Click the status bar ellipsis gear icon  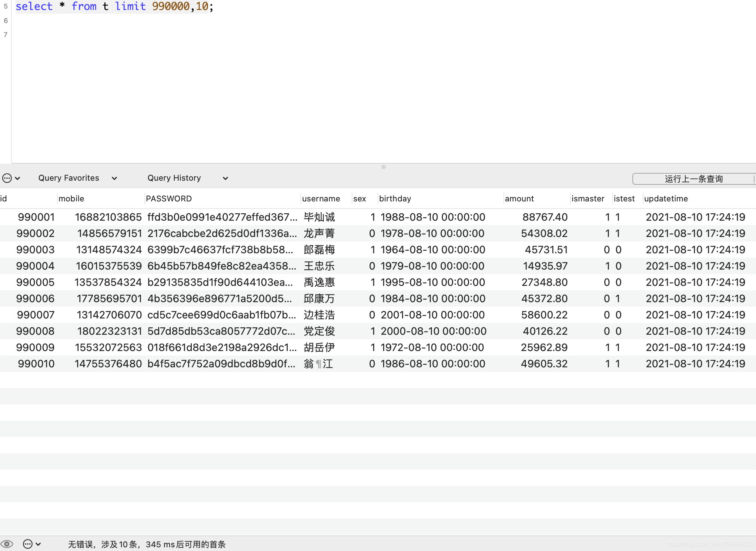(28, 544)
